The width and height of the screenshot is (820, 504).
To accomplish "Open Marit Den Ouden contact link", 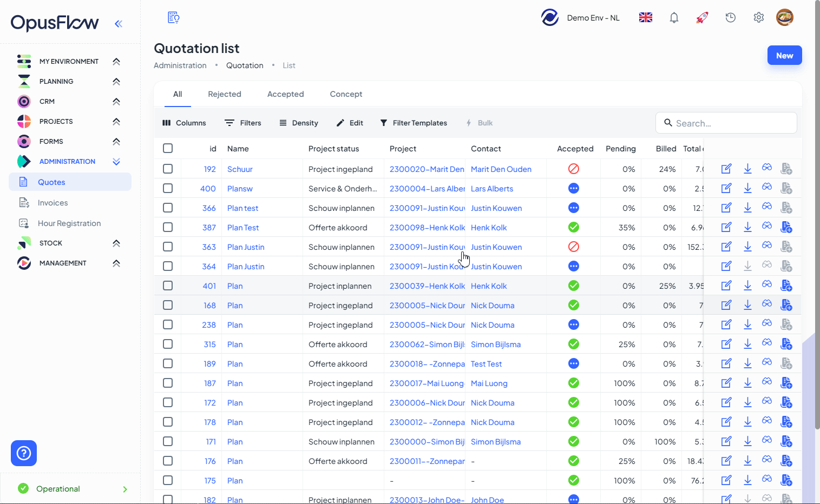I will tap(501, 169).
